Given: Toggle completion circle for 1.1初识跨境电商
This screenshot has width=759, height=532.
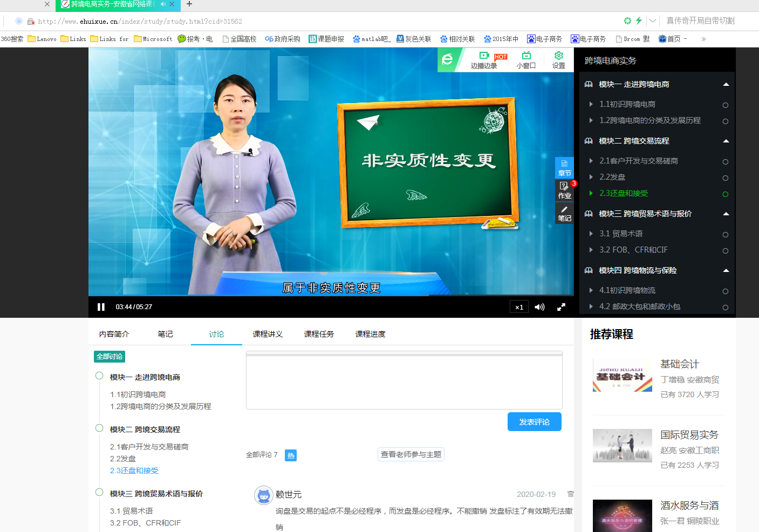Looking at the screenshot, I should pyautogui.click(x=725, y=105).
